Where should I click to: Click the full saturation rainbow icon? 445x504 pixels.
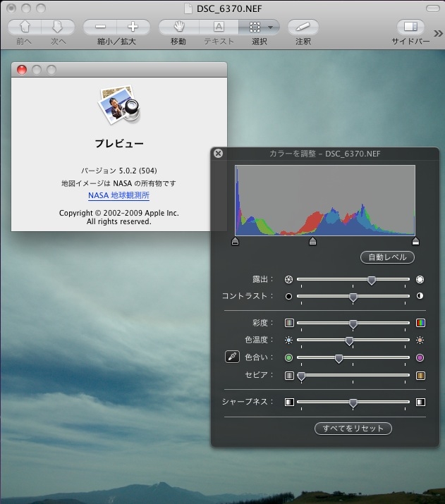pyautogui.click(x=420, y=323)
